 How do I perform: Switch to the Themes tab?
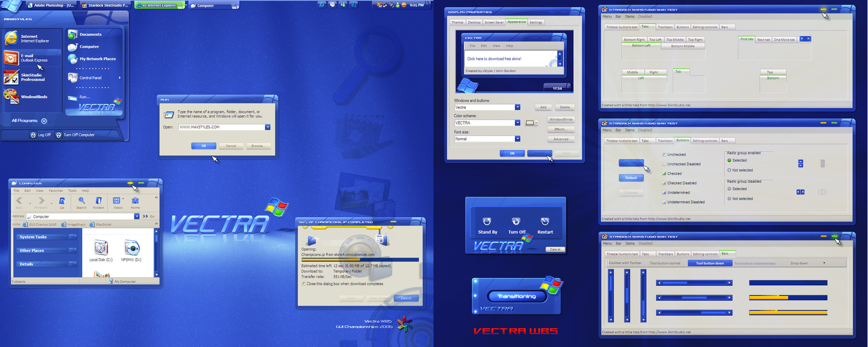tap(457, 22)
